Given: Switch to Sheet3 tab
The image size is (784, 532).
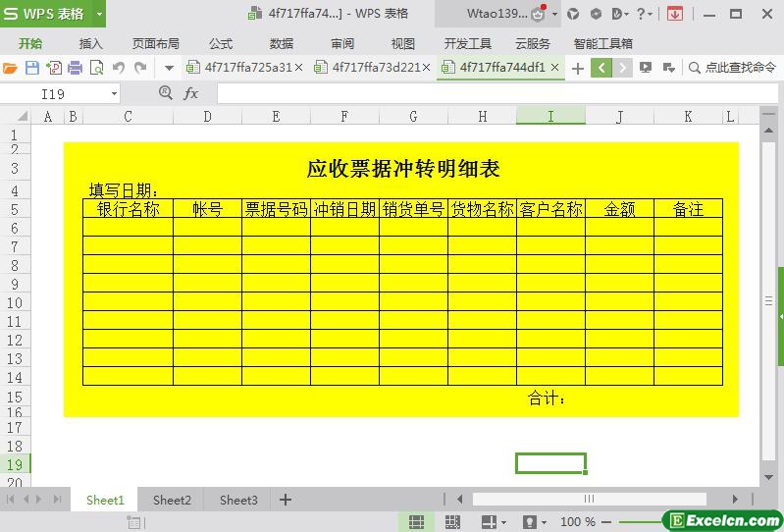Looking at the screenshot, I should tap(238, 500).
